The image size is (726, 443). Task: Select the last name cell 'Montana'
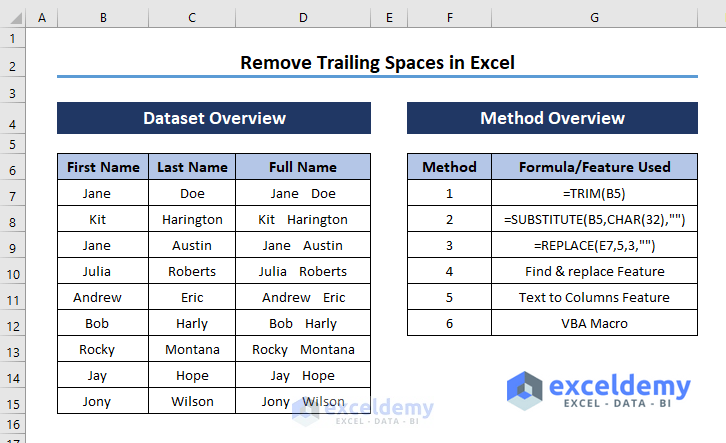(192, 349)
